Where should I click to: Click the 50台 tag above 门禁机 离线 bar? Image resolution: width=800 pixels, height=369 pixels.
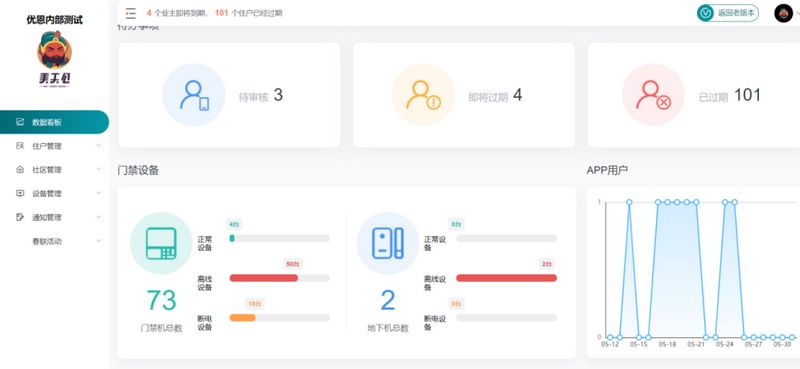293,264
